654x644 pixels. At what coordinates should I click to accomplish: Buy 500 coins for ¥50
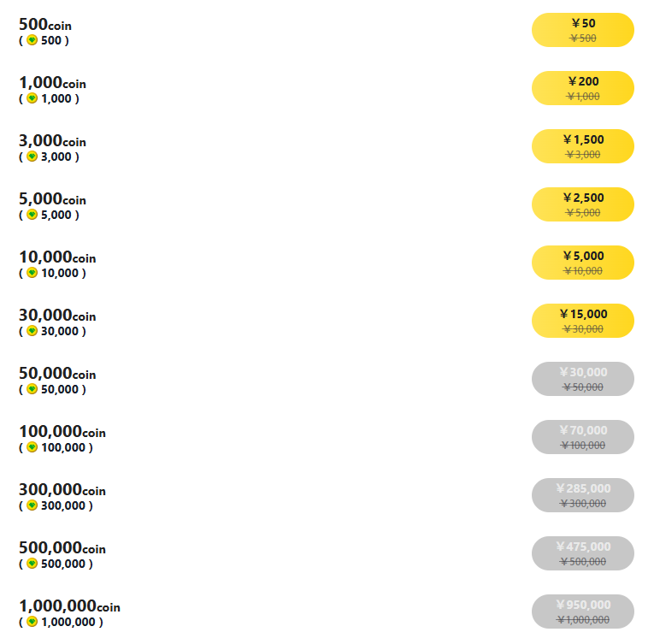click(x=583, y=30)
